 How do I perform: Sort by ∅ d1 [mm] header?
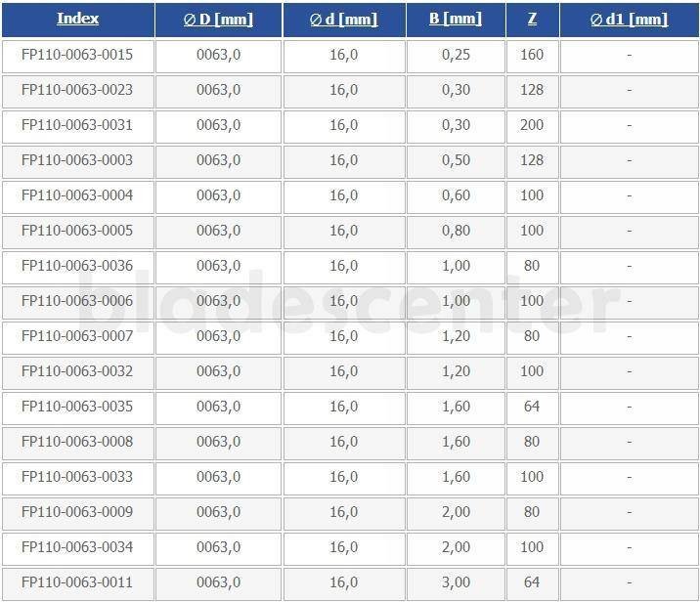coord(629,19)
